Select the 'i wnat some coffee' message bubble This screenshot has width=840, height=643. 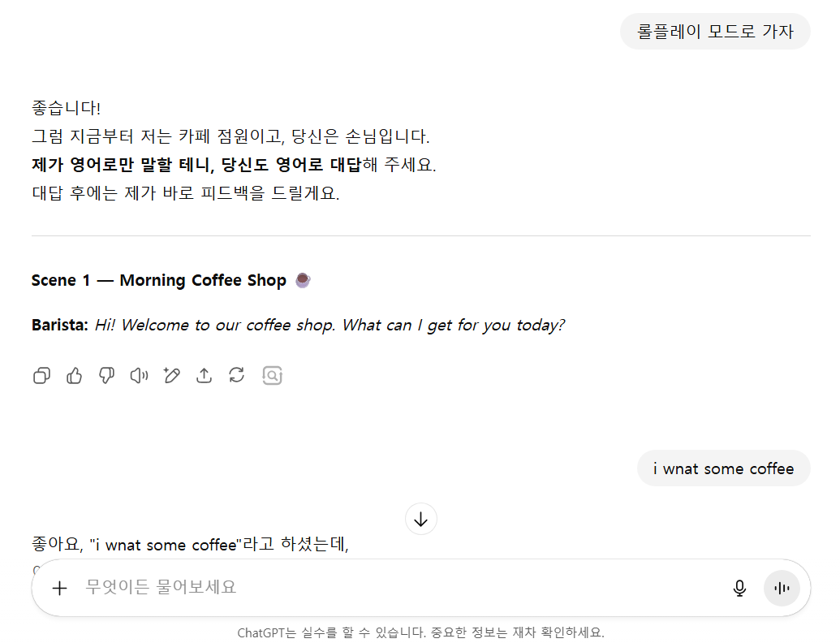pos(723,468)
